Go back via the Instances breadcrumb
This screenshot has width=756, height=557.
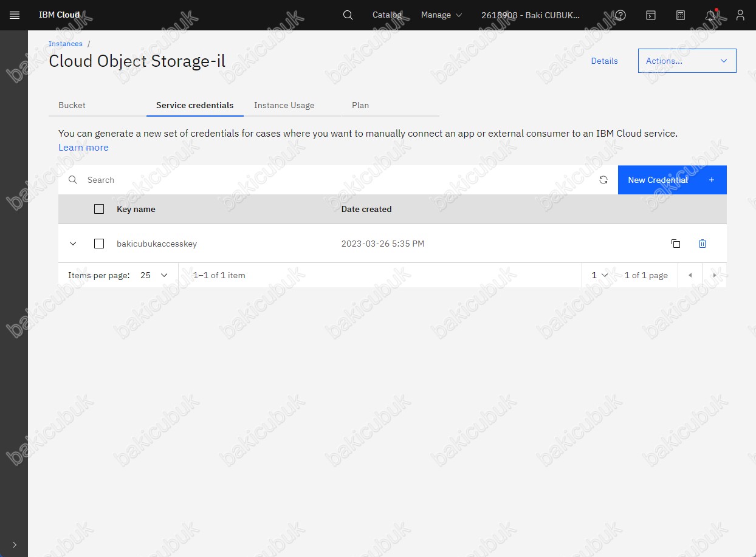click(x=66, y=44)
